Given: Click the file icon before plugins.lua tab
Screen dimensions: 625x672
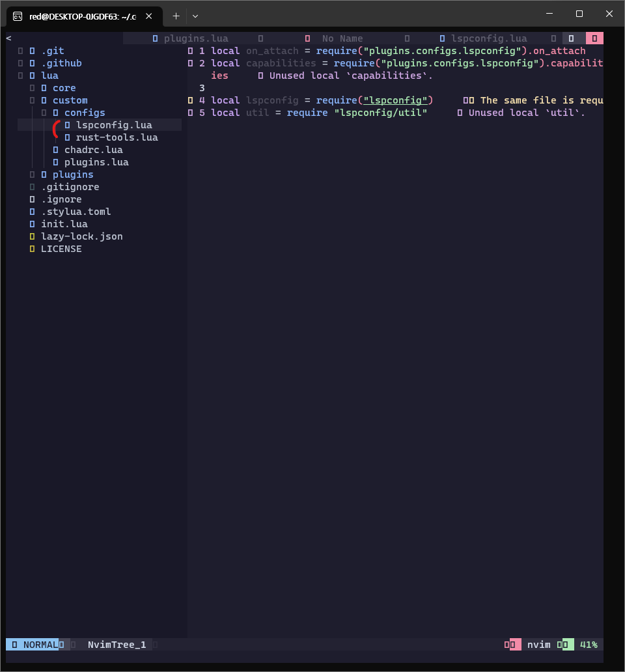Looking at the screenshot, I should pos(155,38).
